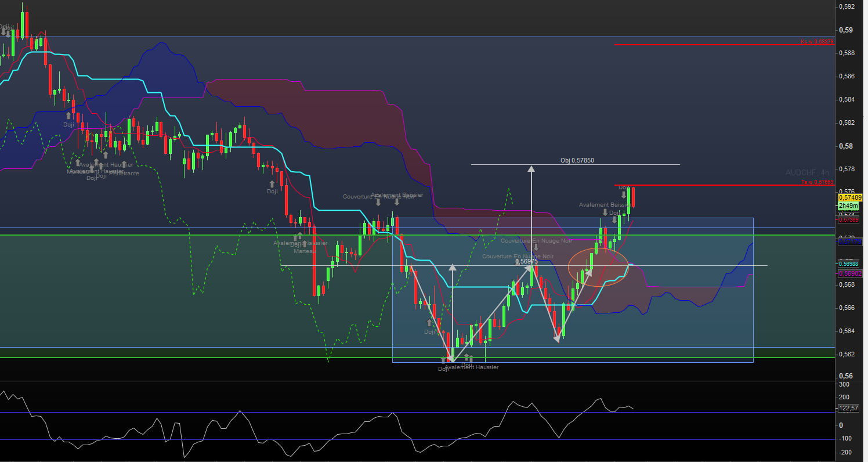Select the blue 0,57179 price axis tag
This screenshot has width=868, height=462.
(849, 240)
